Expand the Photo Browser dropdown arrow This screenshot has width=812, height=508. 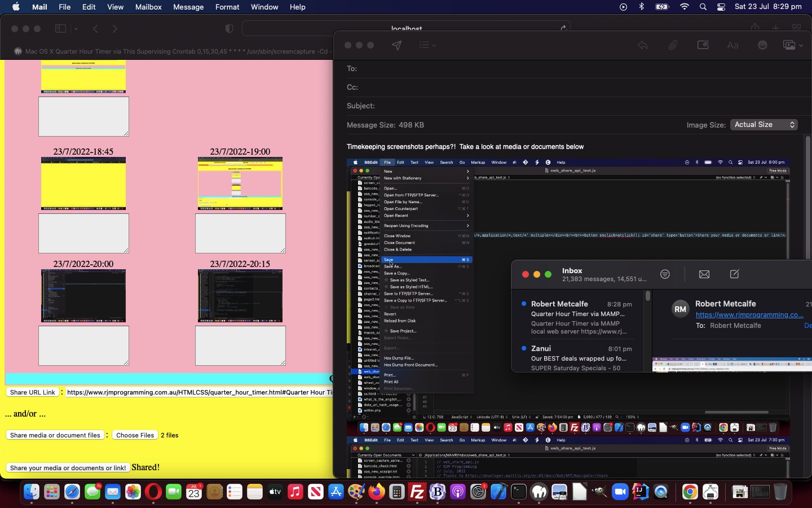(801, 45)
